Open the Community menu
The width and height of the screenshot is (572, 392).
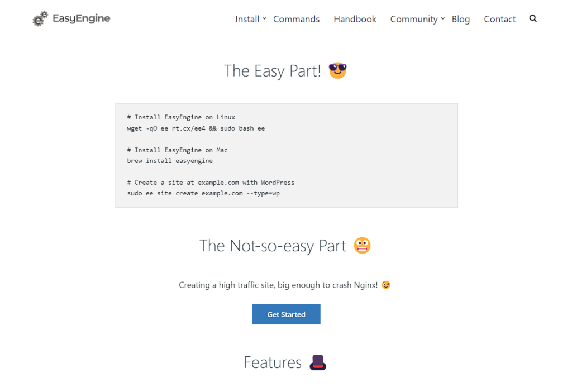click(x=414, y=19)
